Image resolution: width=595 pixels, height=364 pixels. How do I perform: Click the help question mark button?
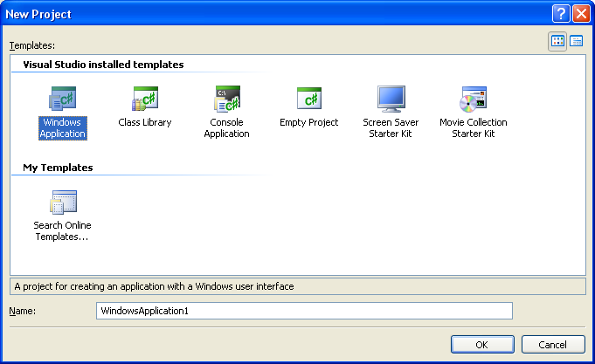click(561, 14)
